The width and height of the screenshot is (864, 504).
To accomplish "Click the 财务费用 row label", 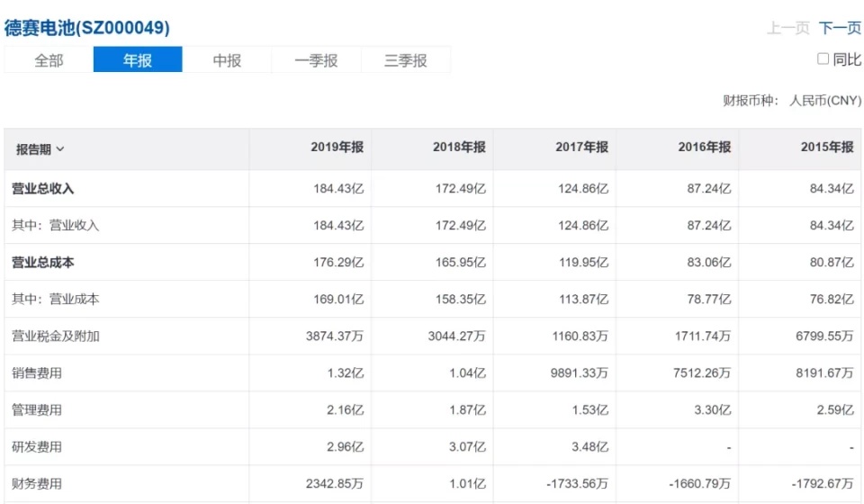I will pos(37,484).
